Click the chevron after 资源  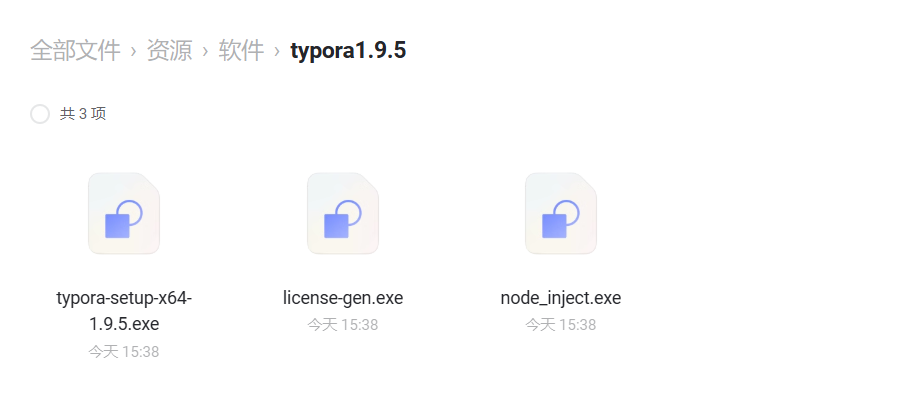tap(205, 51)
